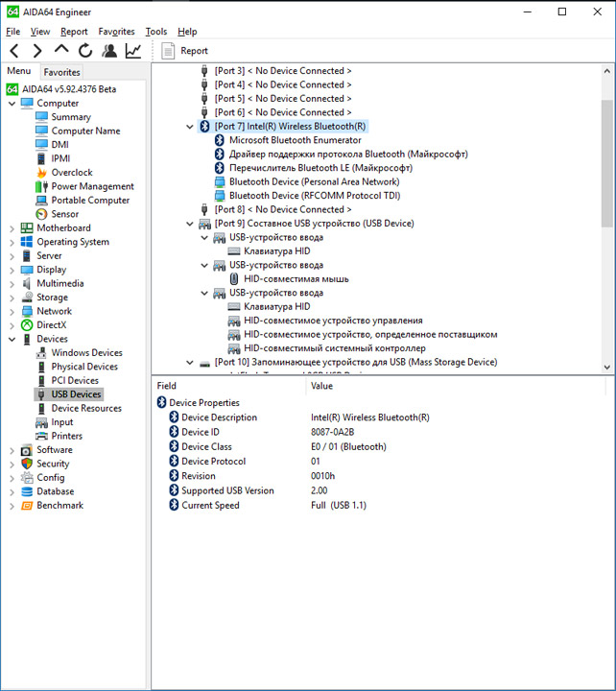
Task: Select Windows Devices in the tree
Action: pyautogui.click(x=86, y=352)
